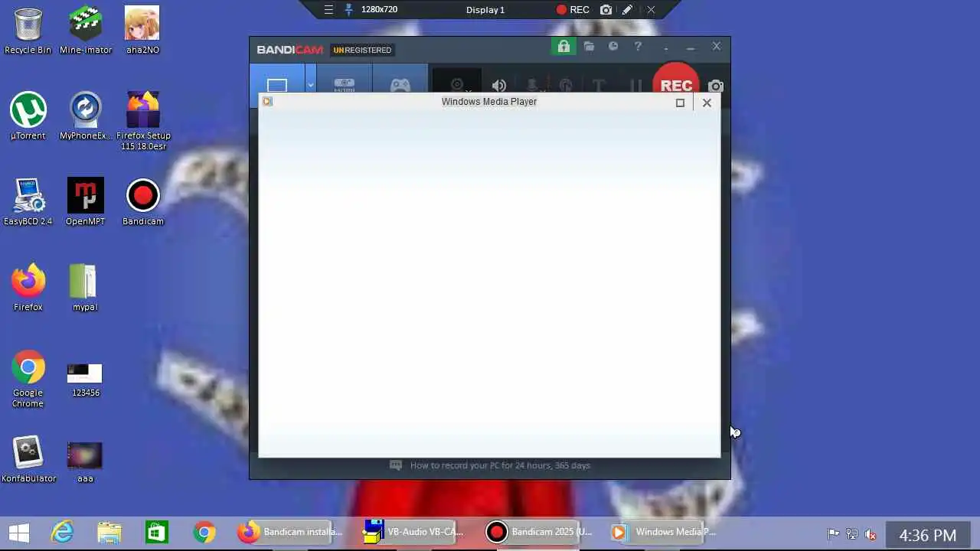Close the top recording overlay bar
Screen dimensions: 980x551
click(x=651, y=10)
